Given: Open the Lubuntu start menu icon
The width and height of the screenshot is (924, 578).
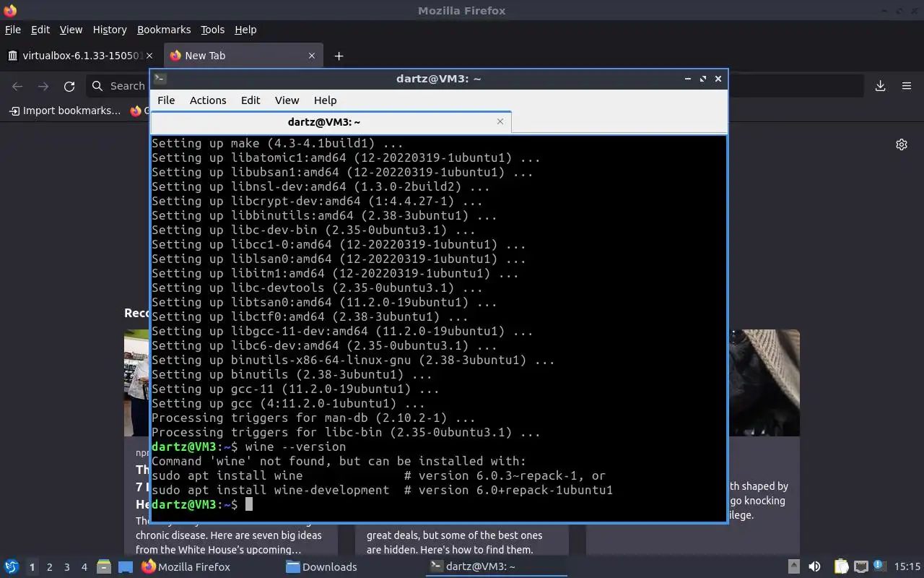Looking at the screenshot, I should [11, 566].
